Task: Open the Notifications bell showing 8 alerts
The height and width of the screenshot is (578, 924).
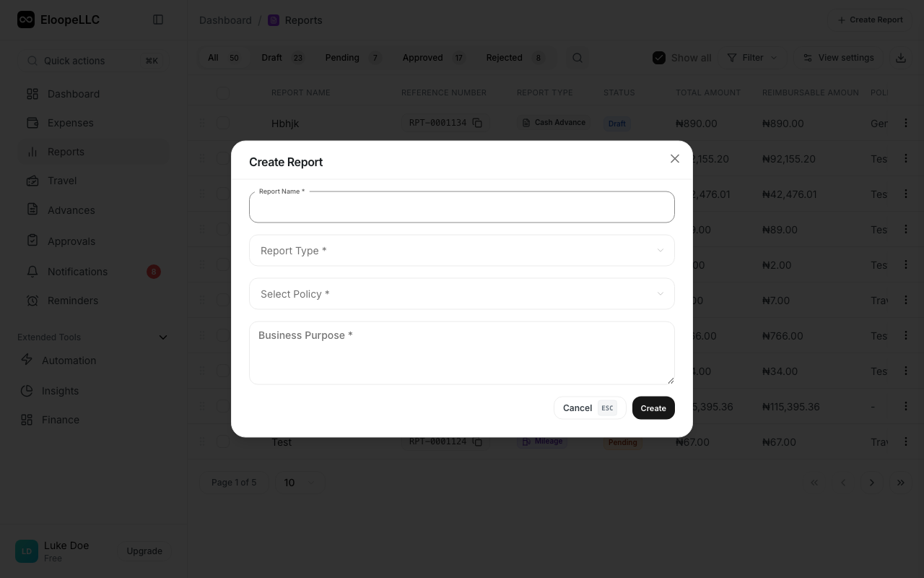Action: (77, 272)
